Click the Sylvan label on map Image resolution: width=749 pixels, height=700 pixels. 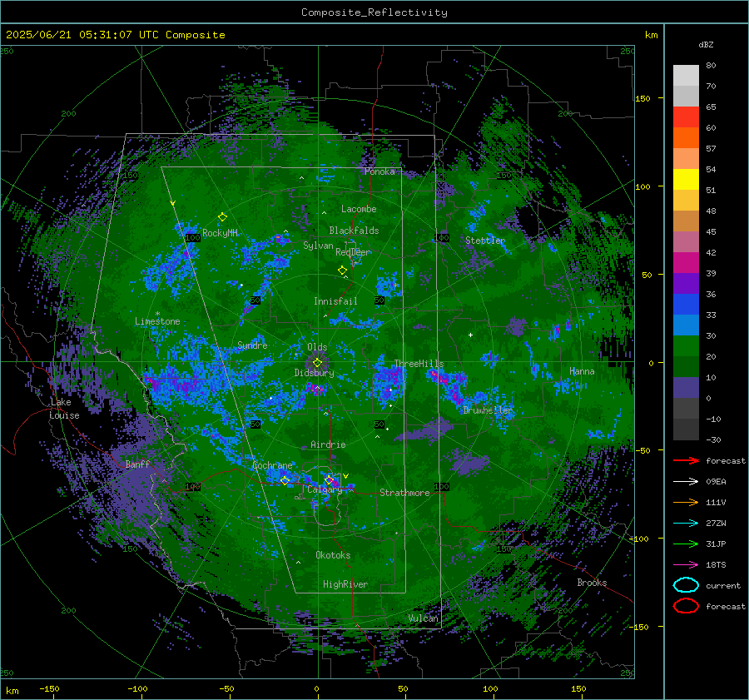coord(318,246)
